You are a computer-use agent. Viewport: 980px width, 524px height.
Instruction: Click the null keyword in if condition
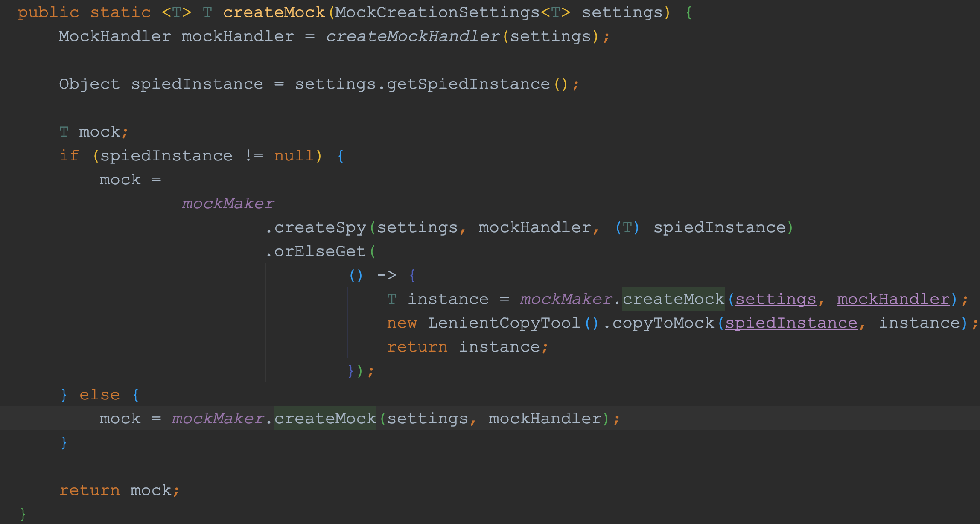point(294,156)
